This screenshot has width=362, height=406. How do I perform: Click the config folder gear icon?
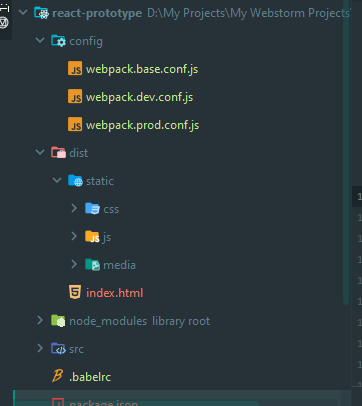click(58, 41)
